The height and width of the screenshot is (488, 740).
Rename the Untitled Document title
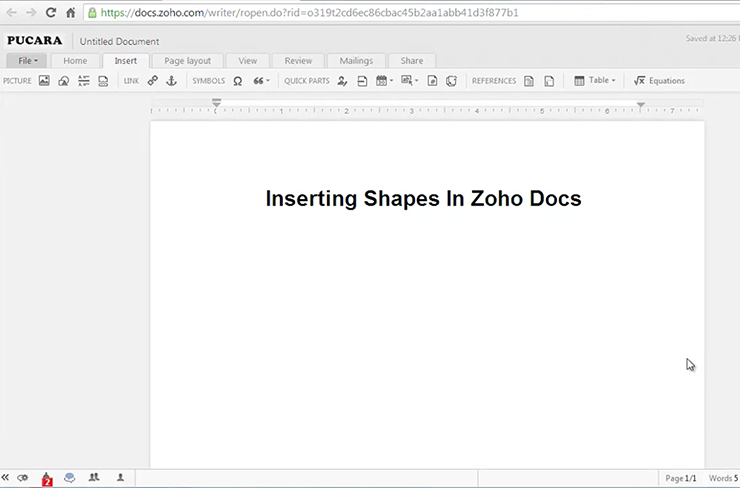click(119, 41)
